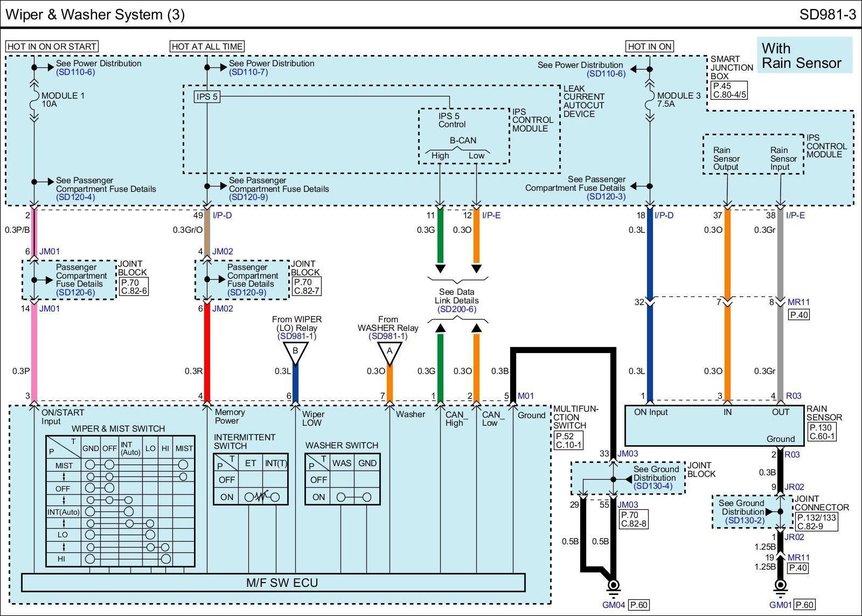Open the SD120-4 fuse details link
862x616 pixels.
pos(75,197)
